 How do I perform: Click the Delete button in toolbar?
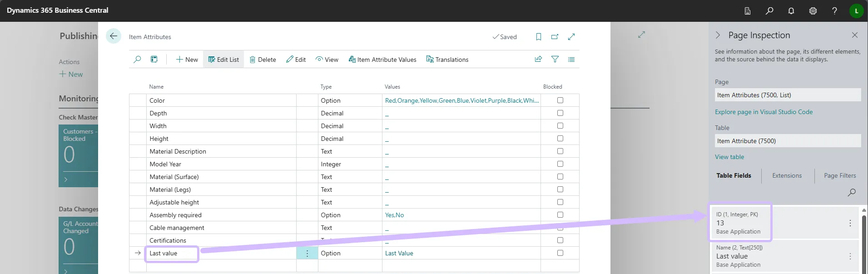pos(263,60)
